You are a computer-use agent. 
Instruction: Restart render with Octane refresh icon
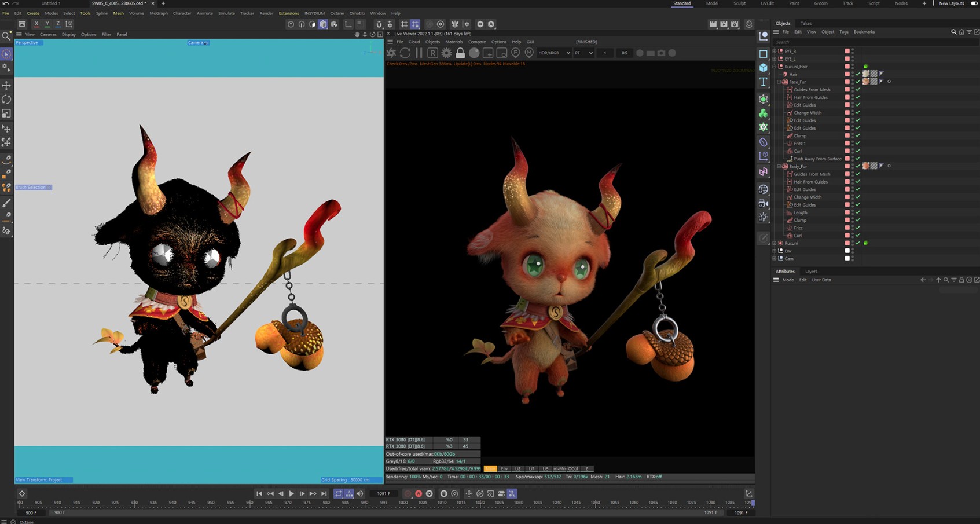point(405,53)
